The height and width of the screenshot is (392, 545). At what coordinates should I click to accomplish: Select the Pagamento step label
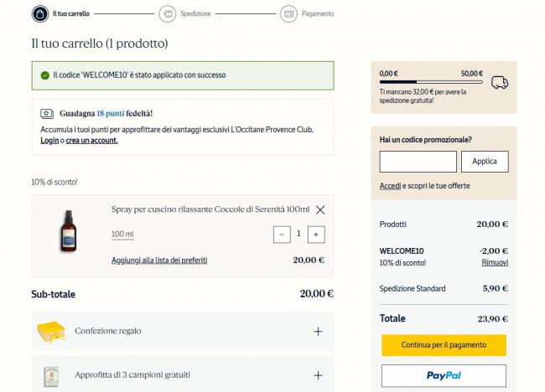pyautogui.click(x=318, y=14)
